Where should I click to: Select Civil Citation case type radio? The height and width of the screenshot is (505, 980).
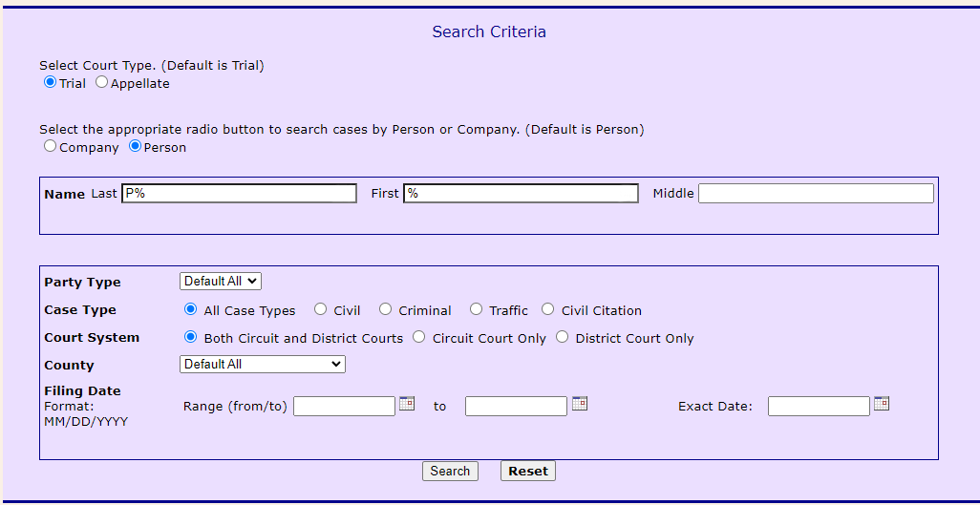(x=548, y=308)
